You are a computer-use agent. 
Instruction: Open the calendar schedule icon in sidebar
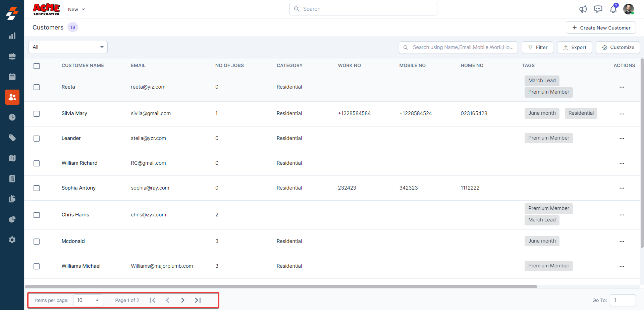point(12,77)
